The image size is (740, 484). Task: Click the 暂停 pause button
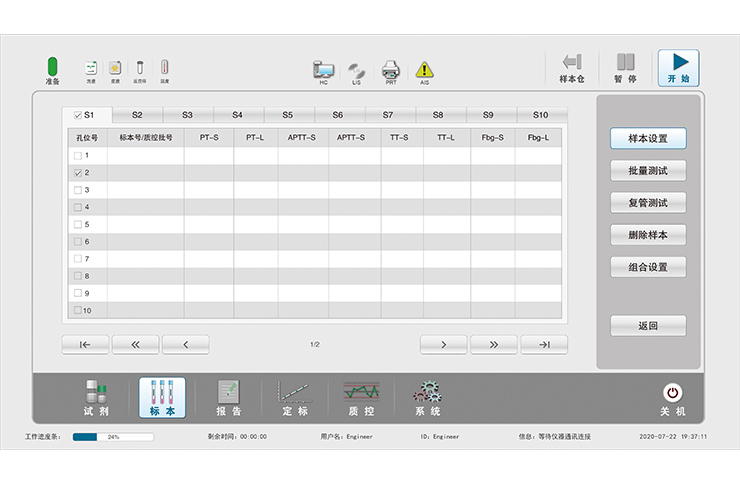625,68
